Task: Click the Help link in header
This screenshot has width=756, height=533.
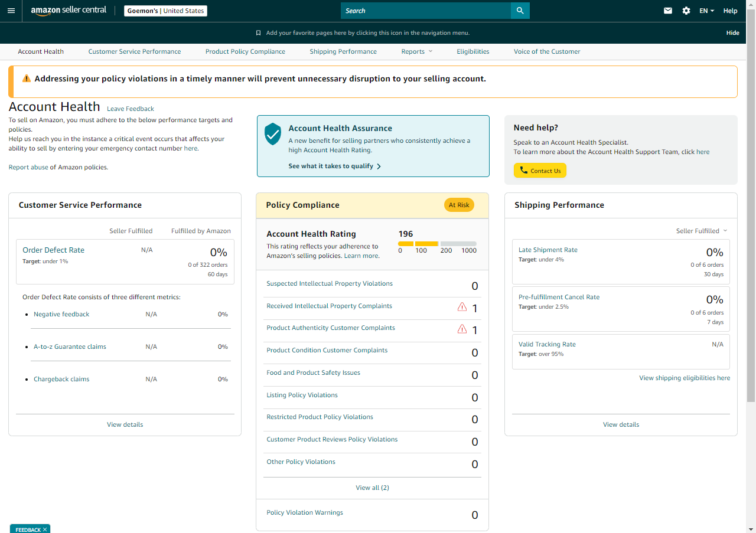Action: 731,11
